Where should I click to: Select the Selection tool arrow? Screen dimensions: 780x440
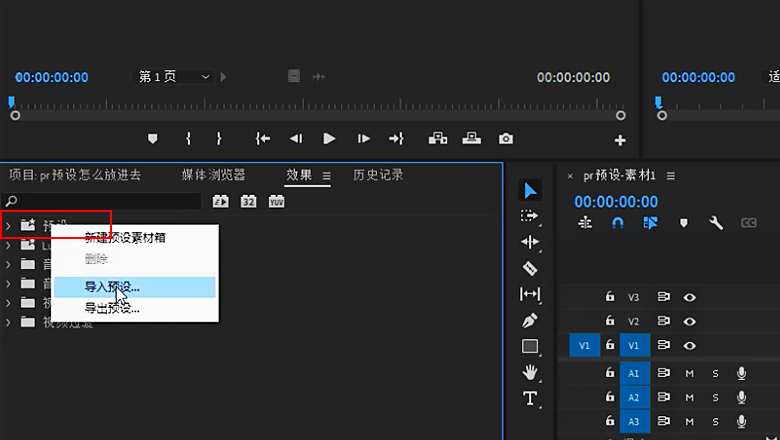click(530, 190)
